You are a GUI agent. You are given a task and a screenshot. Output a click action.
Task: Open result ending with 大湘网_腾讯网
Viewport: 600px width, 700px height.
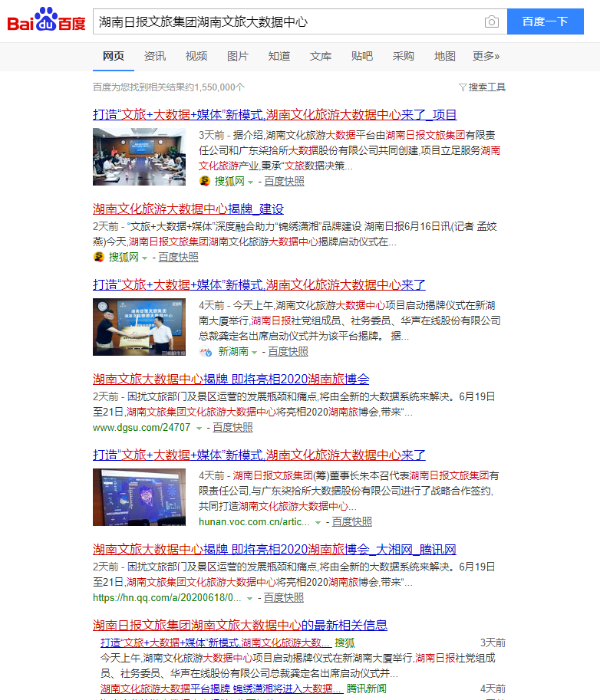pos(275,549)
